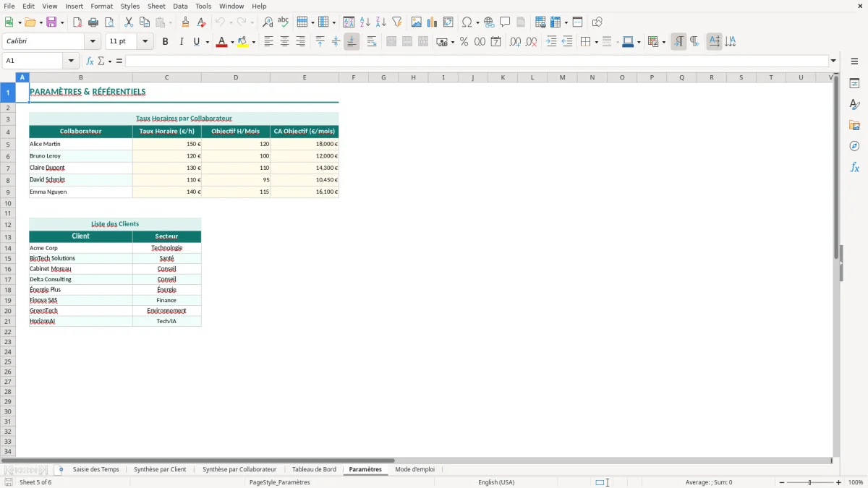Image resolution: width=868 pixels, height=488 pixels.
Task: Toggle Center Horizontally alignment
Action: [x=284, y=42]
